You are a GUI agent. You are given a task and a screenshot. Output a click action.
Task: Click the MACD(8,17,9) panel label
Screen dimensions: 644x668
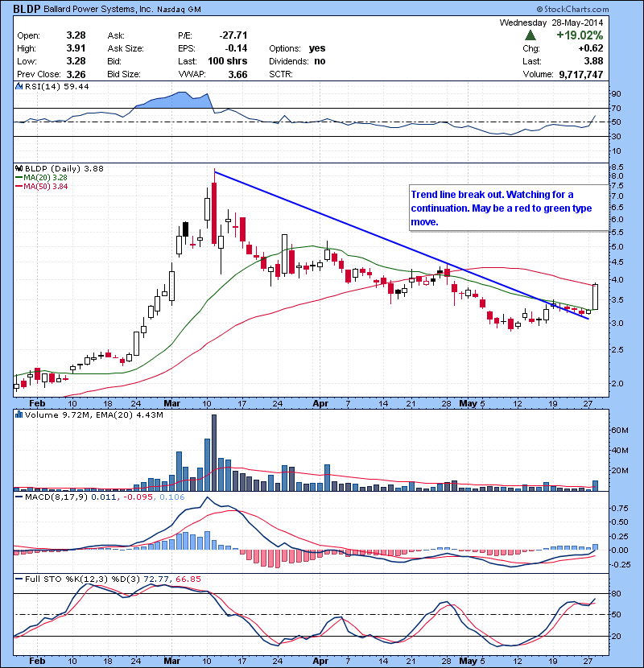[56, 497]
